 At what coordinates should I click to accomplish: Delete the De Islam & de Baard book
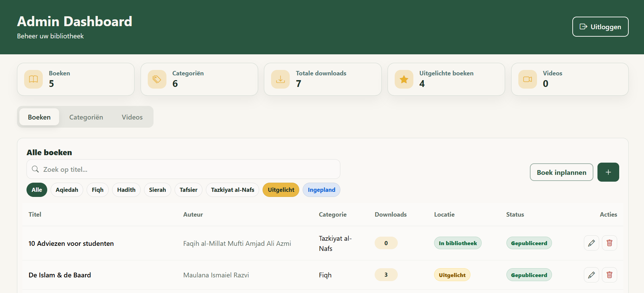click(609, 275)
